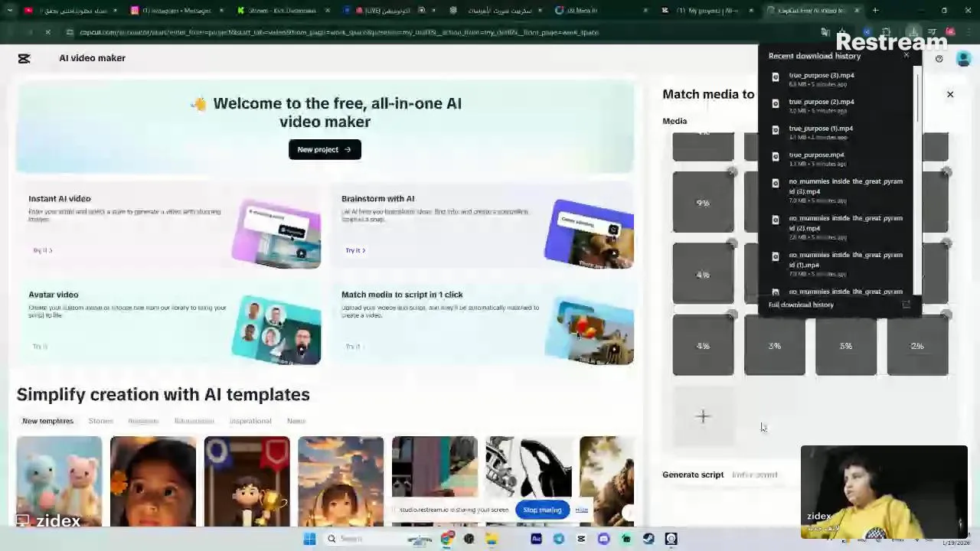Open CapCut app from taskbar

[581, 539]
